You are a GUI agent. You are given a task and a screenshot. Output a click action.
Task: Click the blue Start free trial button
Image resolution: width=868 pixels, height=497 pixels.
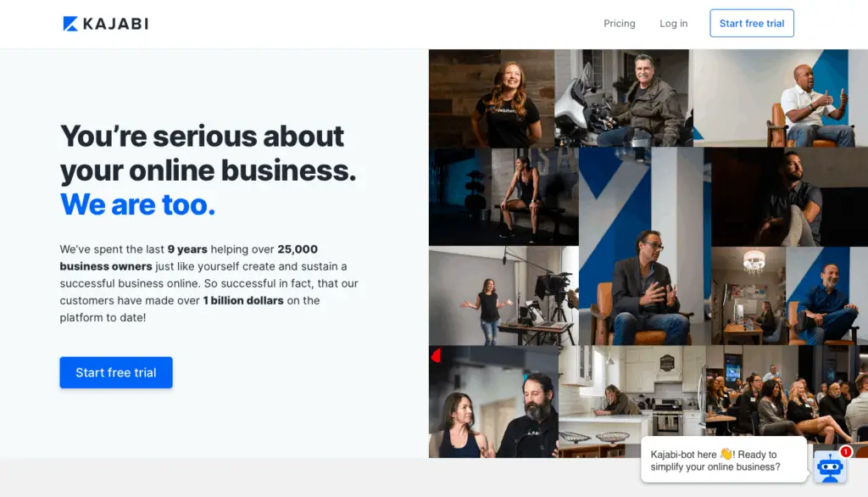click(x=116, y=372)
